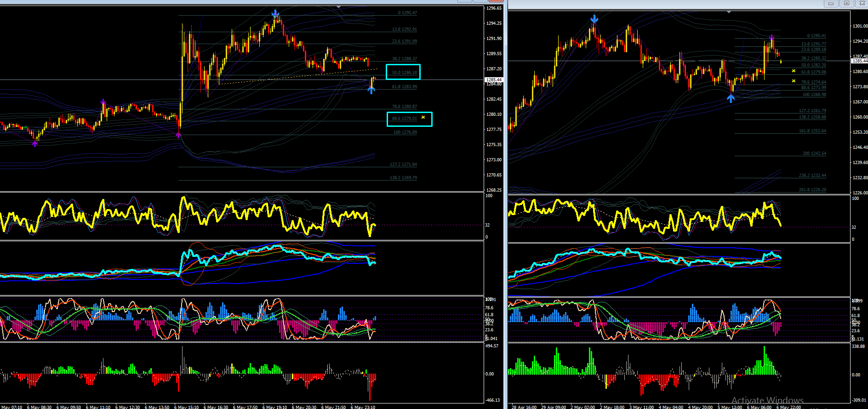Select the purple up arrow above 6 May 15:10 on the left chart
Viewport: 868px width, 409px height.
178,135
